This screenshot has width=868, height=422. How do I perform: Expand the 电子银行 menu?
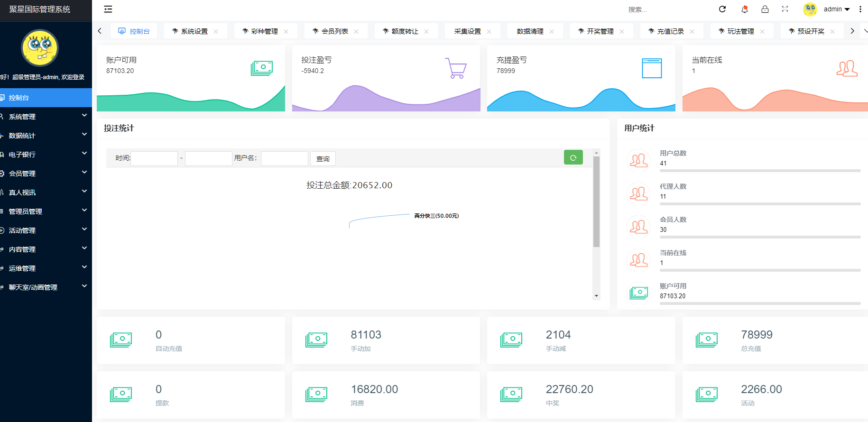coord(46,154)
